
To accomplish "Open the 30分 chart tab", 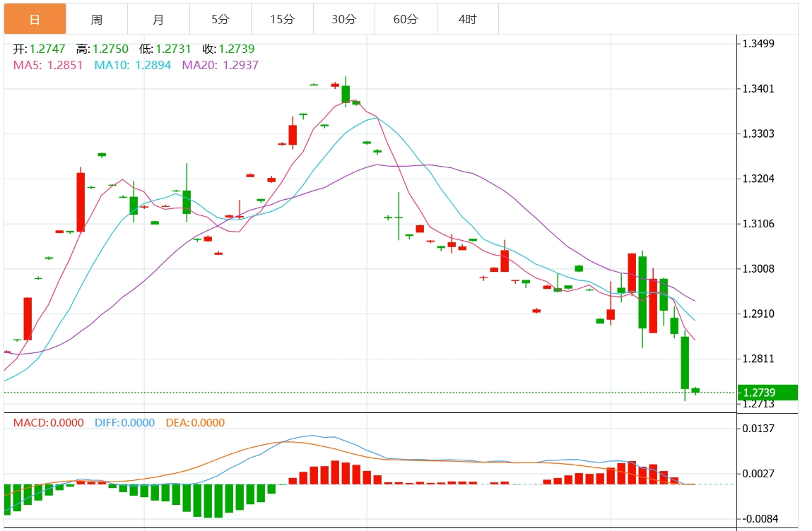I will pyautogui.click(x=344, y=19).
